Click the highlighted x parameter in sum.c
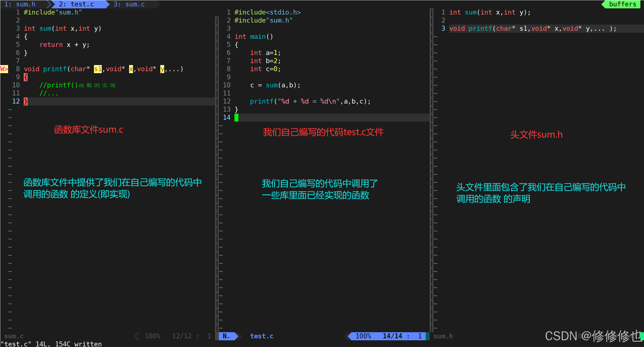 [131, 69]
